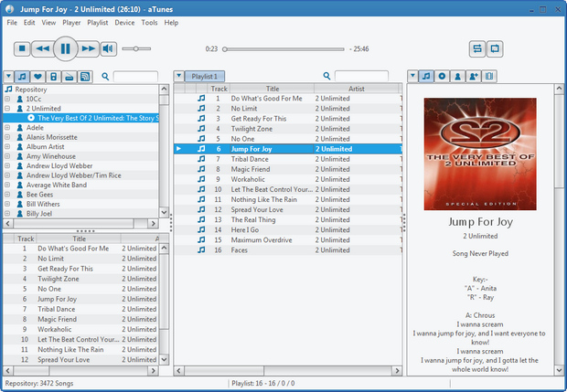Viewport: 567px width, 392px height.
Task: Toggle repeat playback mode
Action: tap(495, 48)
